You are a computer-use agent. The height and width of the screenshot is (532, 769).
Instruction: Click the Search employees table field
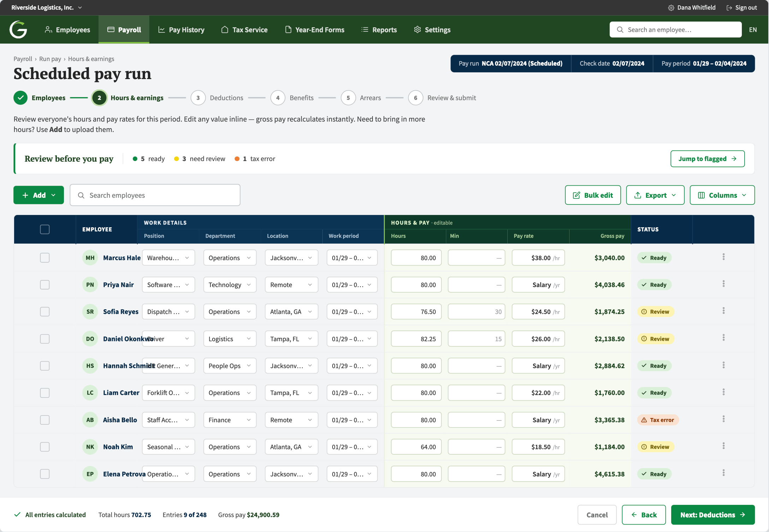tap(155, 195)
